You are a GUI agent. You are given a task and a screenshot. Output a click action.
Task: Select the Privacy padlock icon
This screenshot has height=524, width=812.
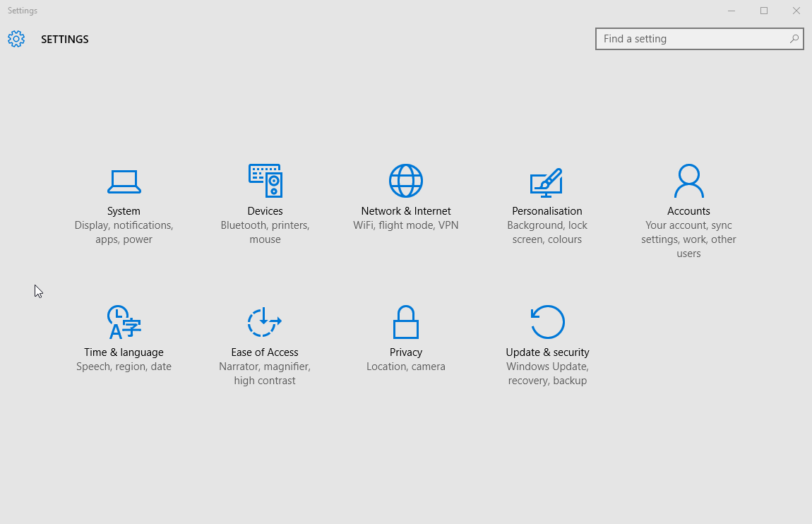(406, 322)
